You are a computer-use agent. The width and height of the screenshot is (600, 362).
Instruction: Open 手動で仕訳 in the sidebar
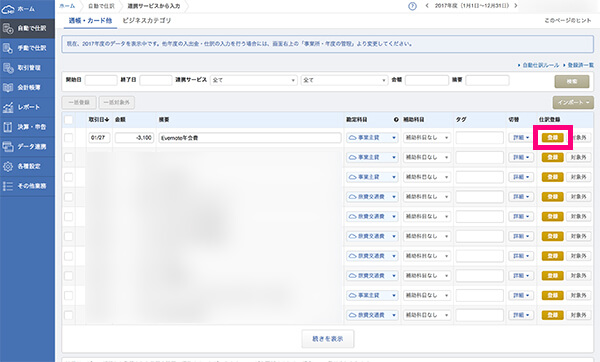27,48
